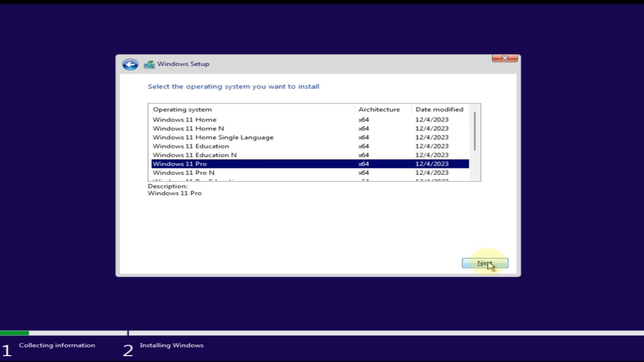Select Windows 11 Home N row
The width and height of the screenshot is (644, 362).
(x=310, y=128)
